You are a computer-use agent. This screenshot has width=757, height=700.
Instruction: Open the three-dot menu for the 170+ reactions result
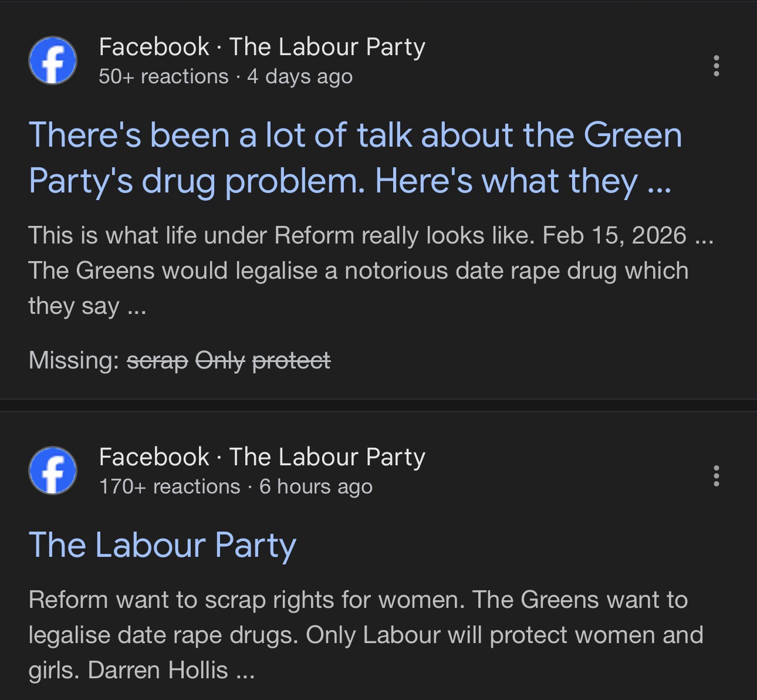click(716, 476)
